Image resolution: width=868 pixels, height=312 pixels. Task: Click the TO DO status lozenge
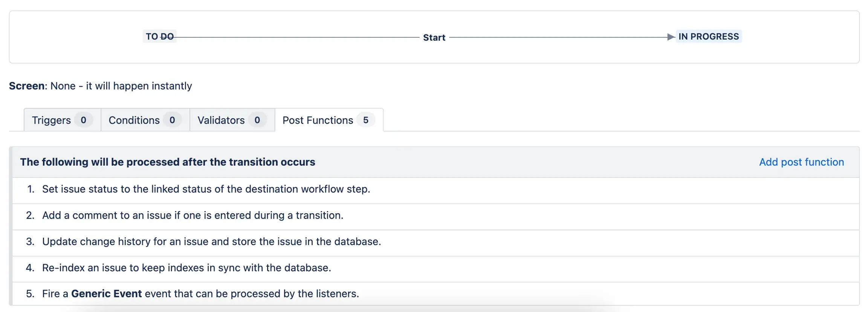(160, 37)
